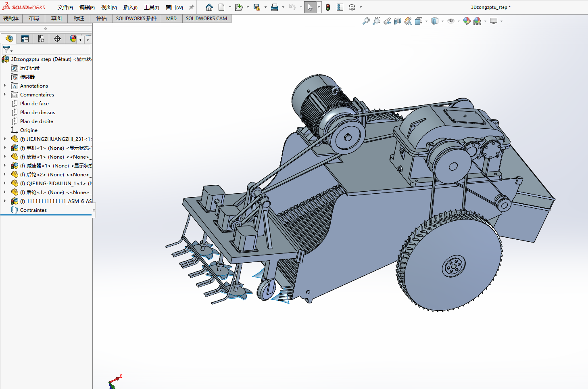This screenshot has width=588, height=389.
Task: Switch to the 评估 ribbon tab
Action: (102, 19)
